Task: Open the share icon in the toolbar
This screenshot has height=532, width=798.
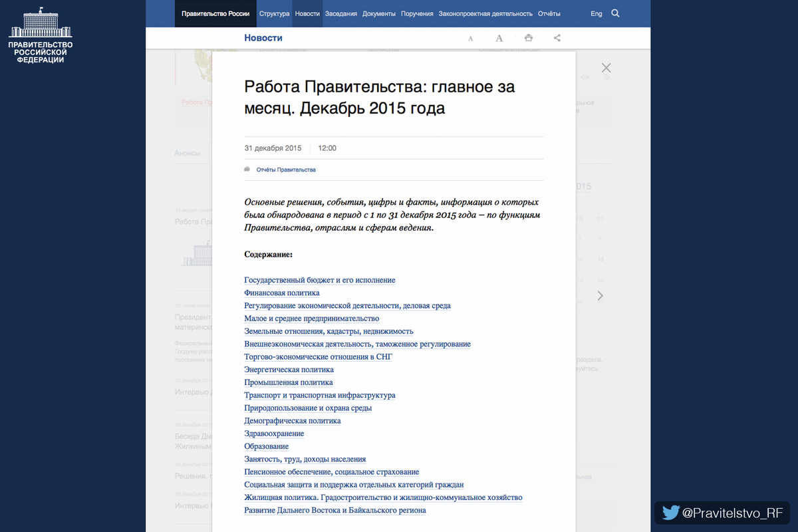Action: click(x=557, y=38)
